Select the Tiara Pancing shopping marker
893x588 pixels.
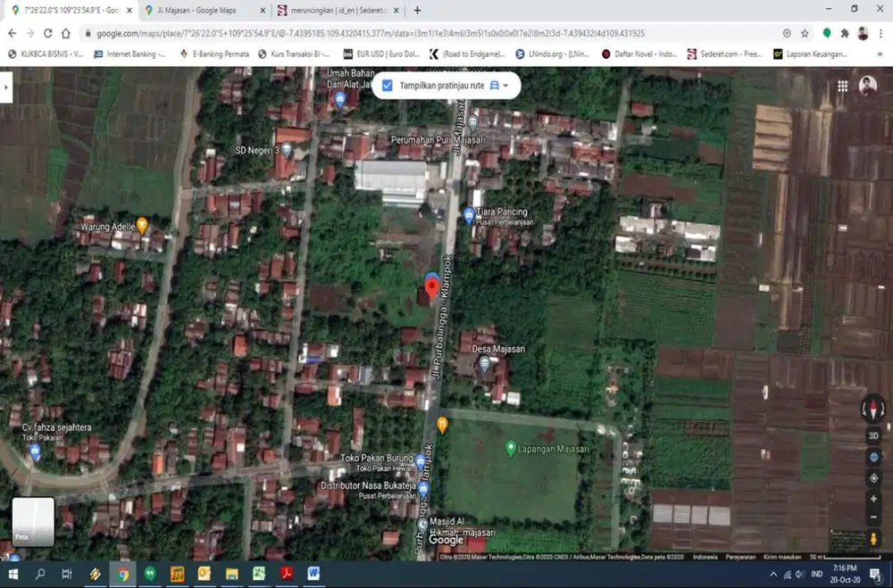tap(469, 216)
